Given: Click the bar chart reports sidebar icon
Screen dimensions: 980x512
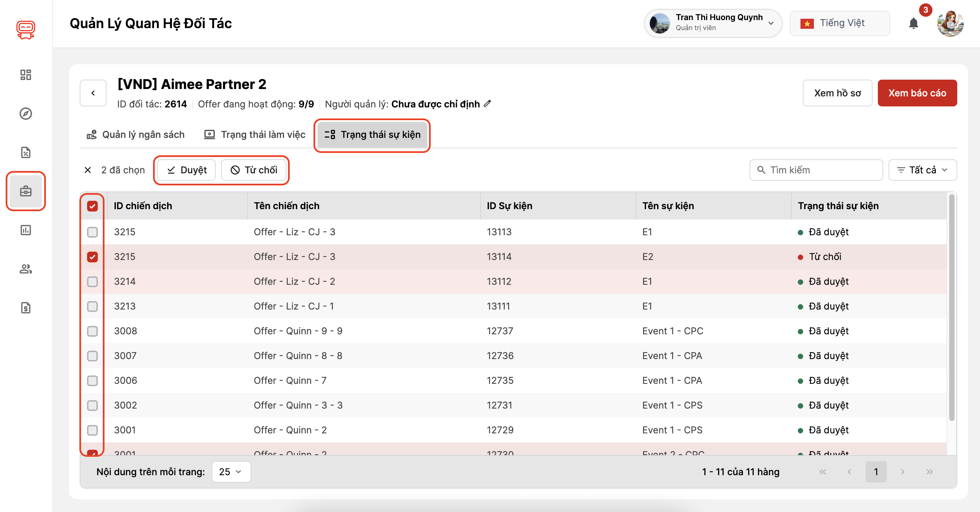Looking at the screenshot, I should pyautogui.click(x=25, y=230).
